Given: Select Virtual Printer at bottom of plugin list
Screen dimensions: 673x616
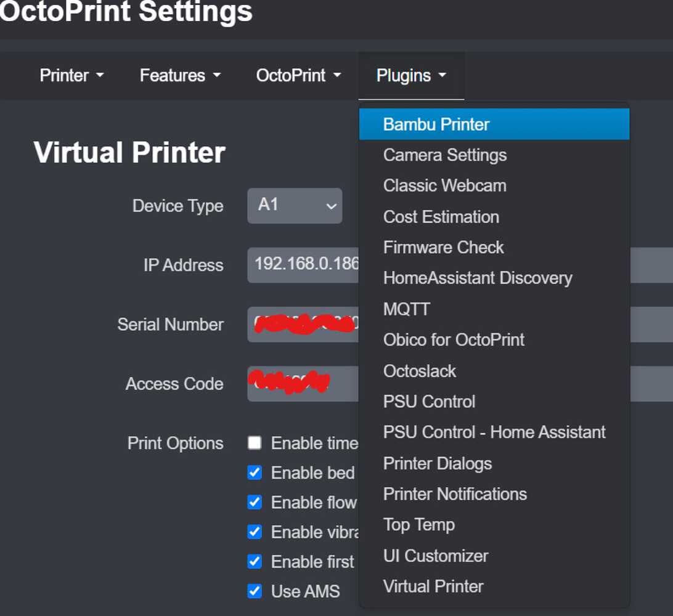Looking at the screenshot, I should coord(433,586).
